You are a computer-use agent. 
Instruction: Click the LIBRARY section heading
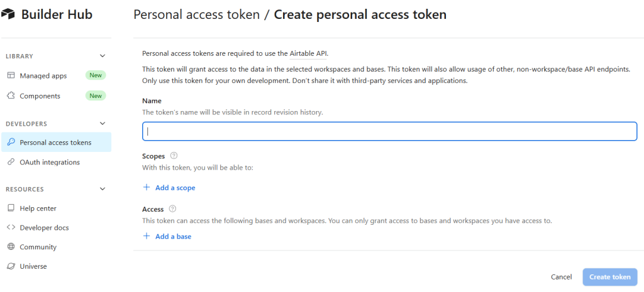point(19,56)
